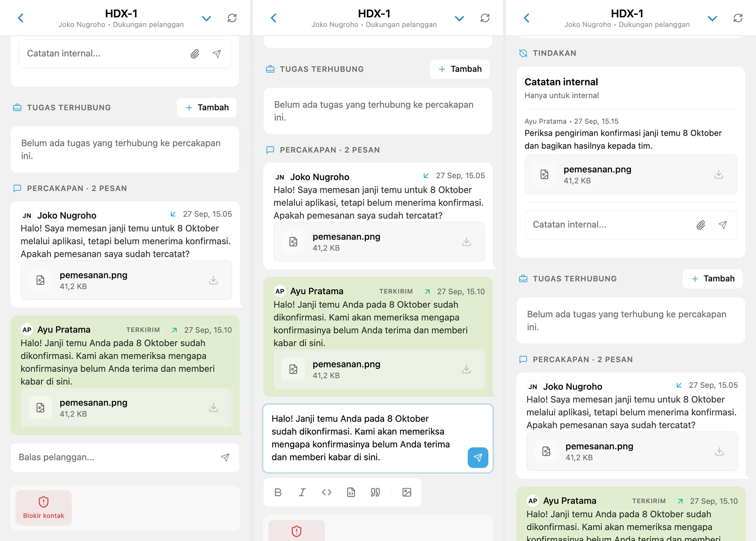
Task: Insert inline code from reply toolbar
Action: (327, 492)
